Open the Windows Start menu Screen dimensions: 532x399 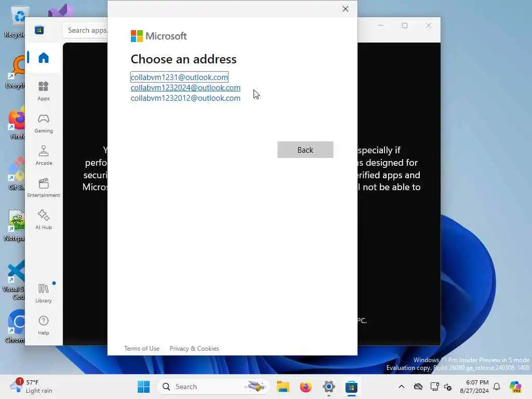pos(143,387)
